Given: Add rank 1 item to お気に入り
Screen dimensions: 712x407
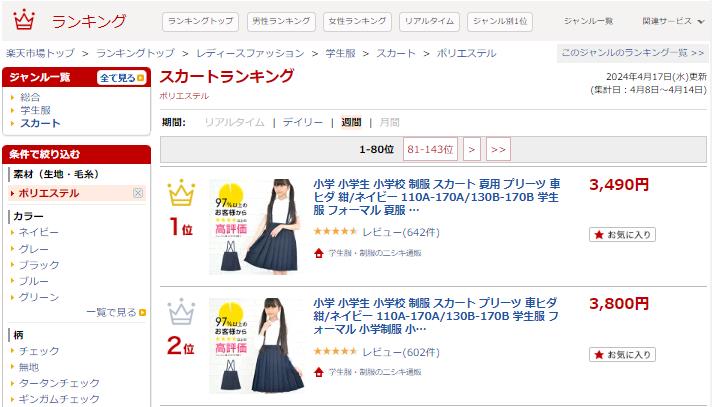Looking at the screenshot, I should coord(622,234).
